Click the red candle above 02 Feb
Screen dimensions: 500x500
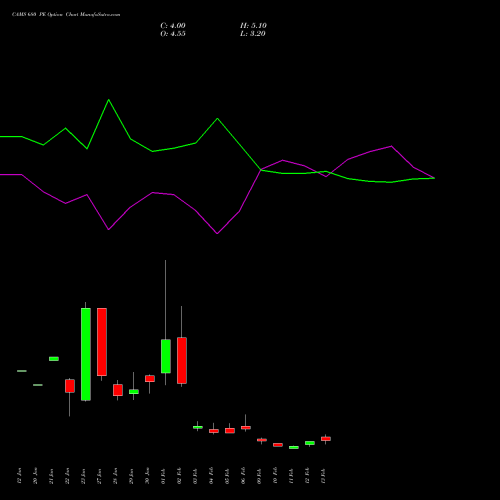tap(182, 360)
